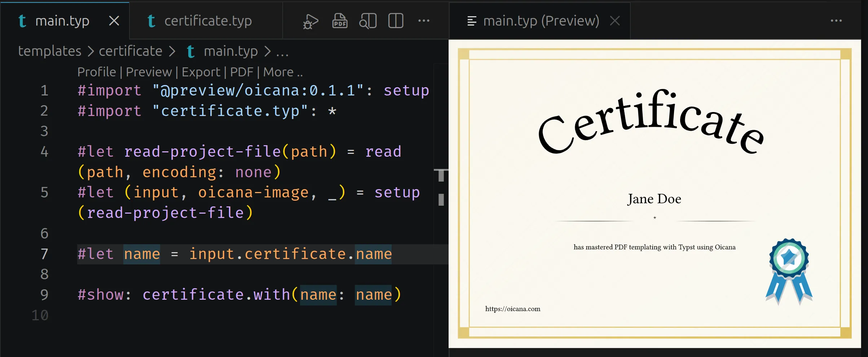Select templates in the breadcrumb
Screen dimensions: 868x357
pyautogui.click(x=50, y=51)
